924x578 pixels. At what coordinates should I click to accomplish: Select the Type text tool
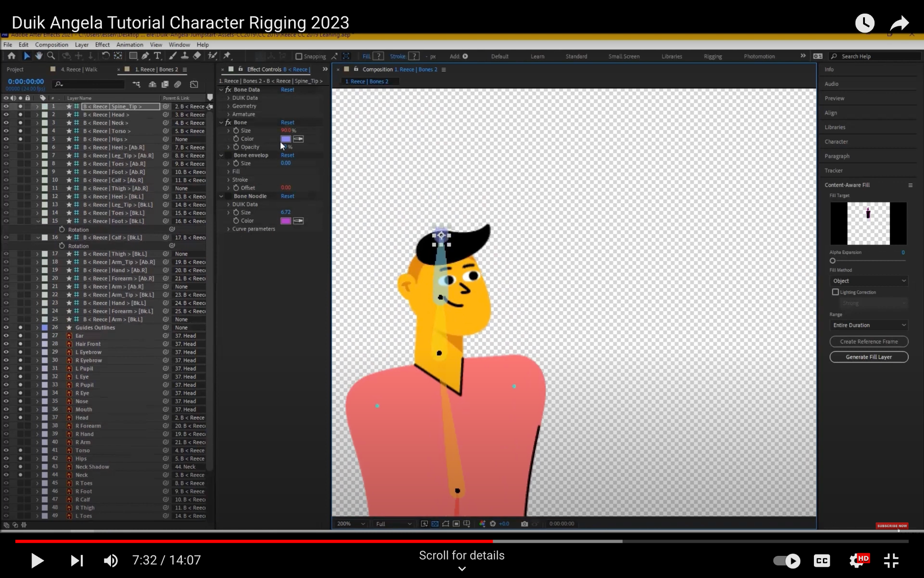click(x=157, y=56)
